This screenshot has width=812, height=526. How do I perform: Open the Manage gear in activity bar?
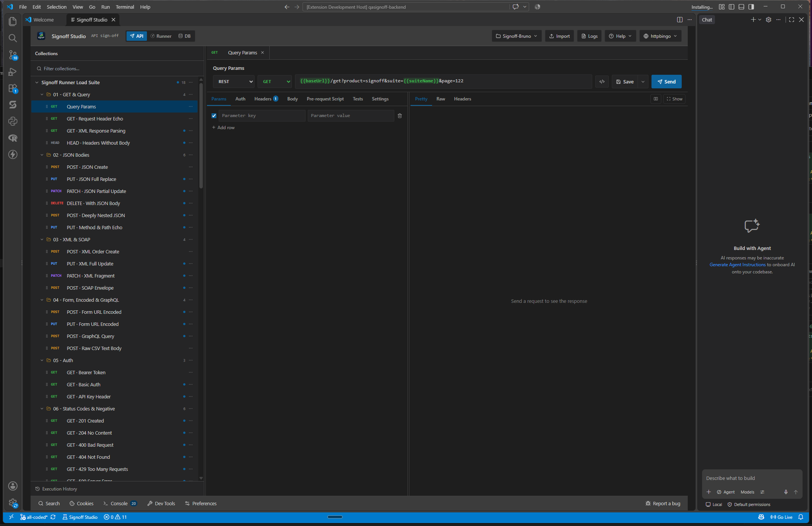tap(13, 503)
